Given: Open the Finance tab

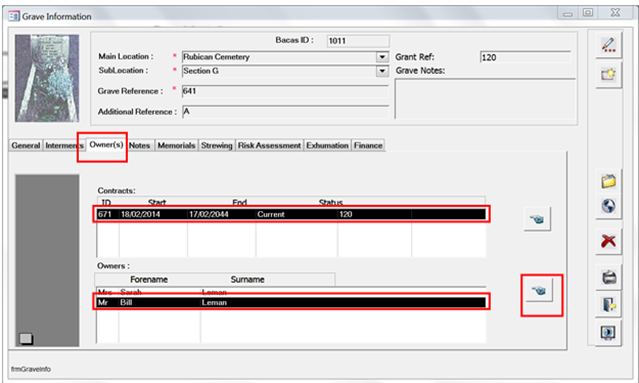Looking at the screenshot, I should coord(368,145).
